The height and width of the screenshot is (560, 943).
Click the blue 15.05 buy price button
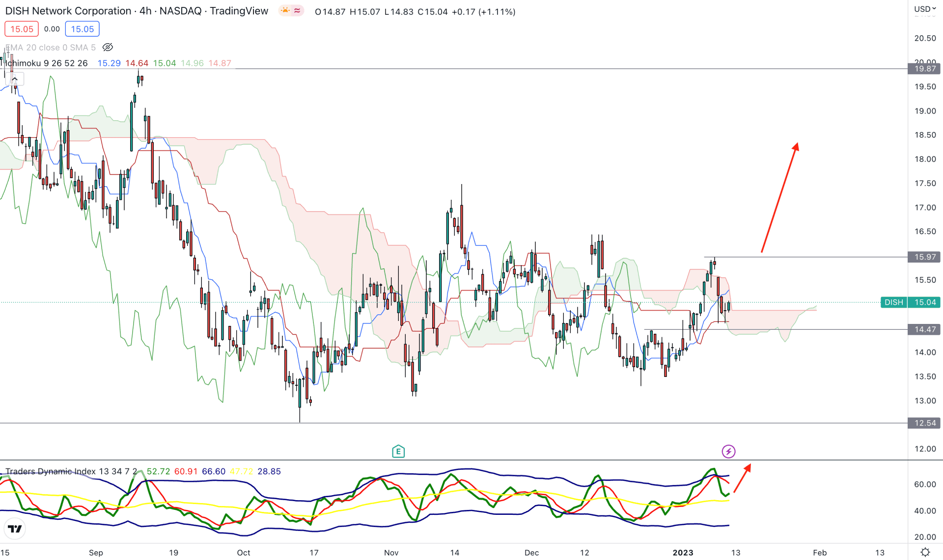82,29
